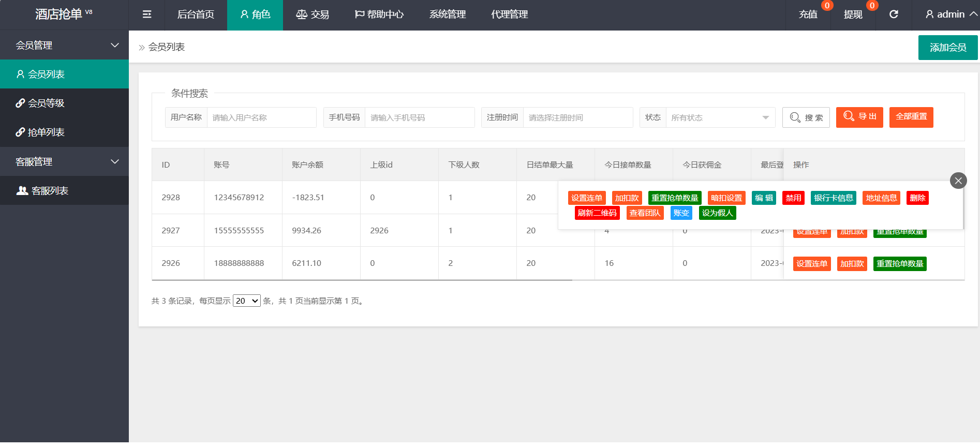Screen dimensions: 980x448
Task: Click the orange 导出 export button
Action: (x=859, y=117)
